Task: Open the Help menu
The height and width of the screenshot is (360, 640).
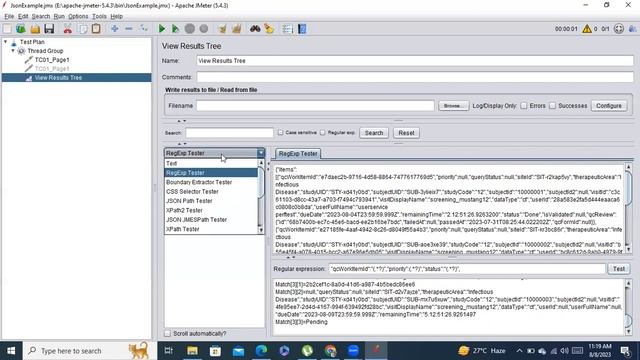Action: coord(116,16)
